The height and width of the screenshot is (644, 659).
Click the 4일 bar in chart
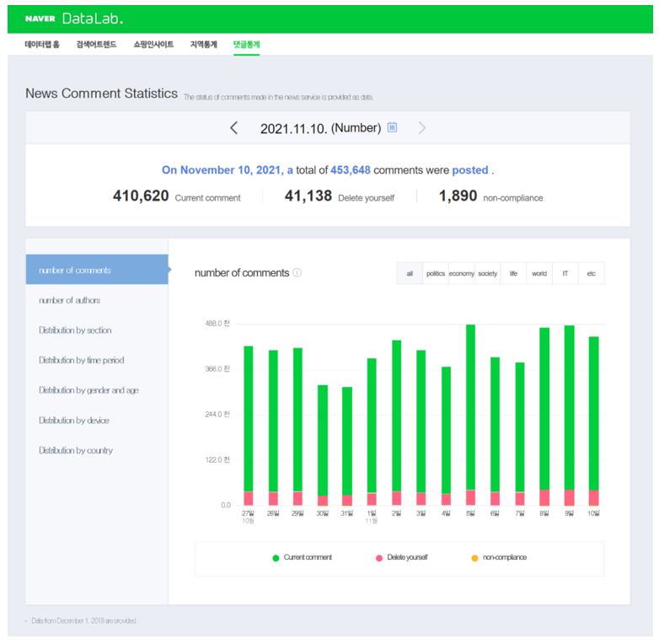point(446,436)
